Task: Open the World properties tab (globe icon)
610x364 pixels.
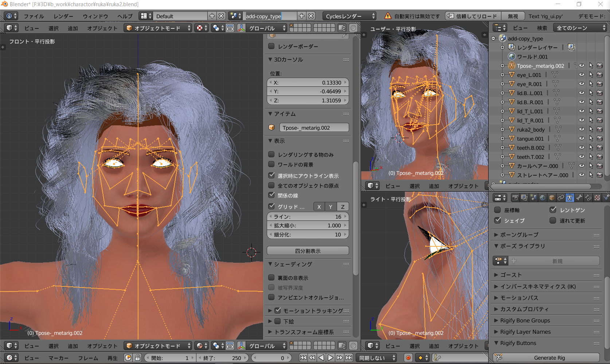Action: (543, 198)
